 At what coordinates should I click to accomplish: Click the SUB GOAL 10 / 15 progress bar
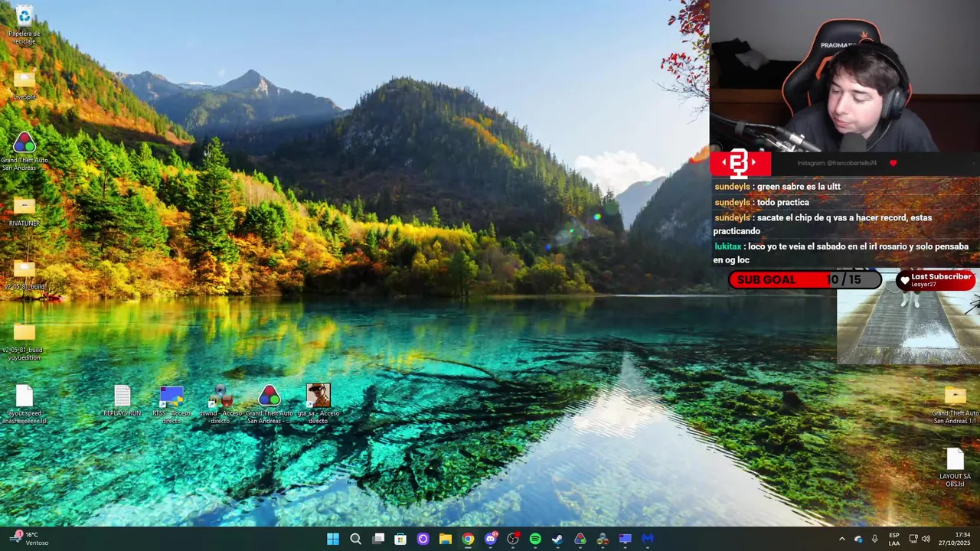tap(805, 280)
